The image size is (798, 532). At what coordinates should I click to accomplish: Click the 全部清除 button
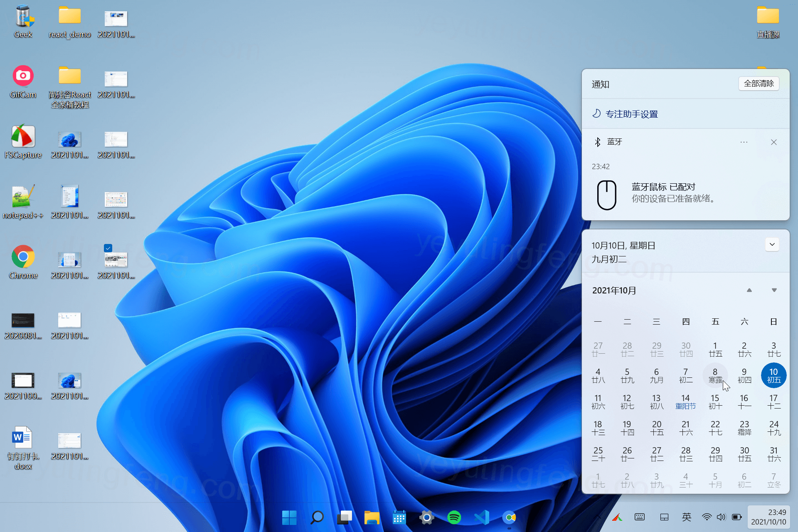pyautogui.click(x=759, y=84)
